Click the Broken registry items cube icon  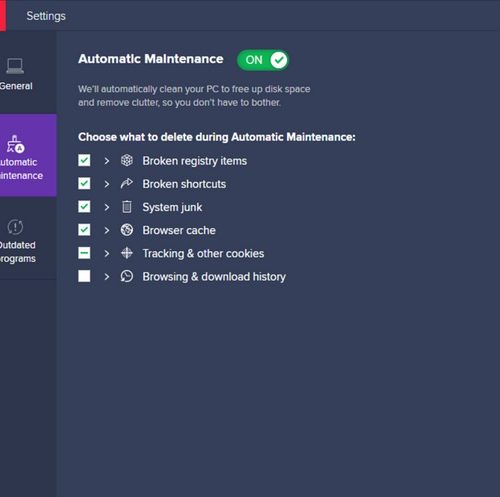(127, 161)
